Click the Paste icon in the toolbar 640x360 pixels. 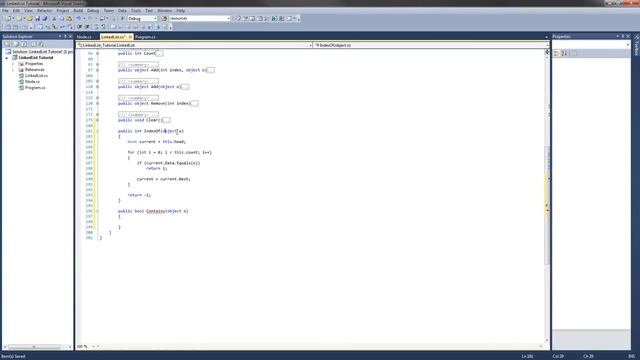[x=69, y=18]
